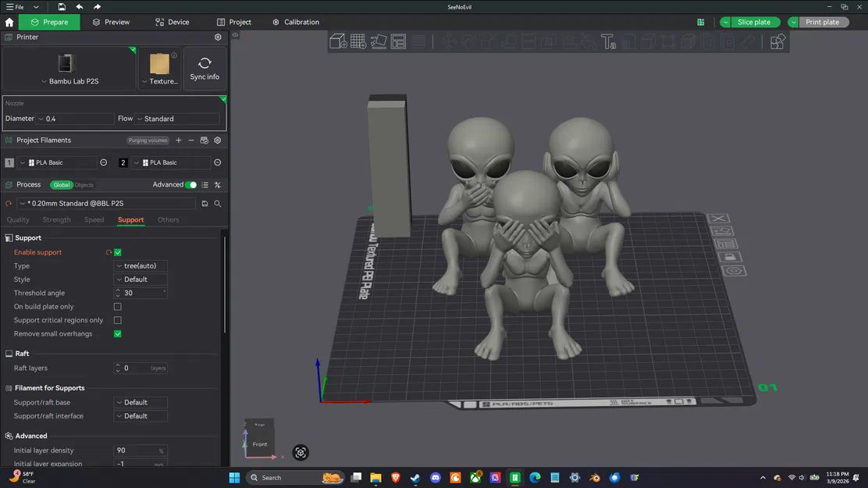The height and width of the screenshot is (488, 868).
Task: Expand the nozzle Diameter dropdown
Action: 75,119
